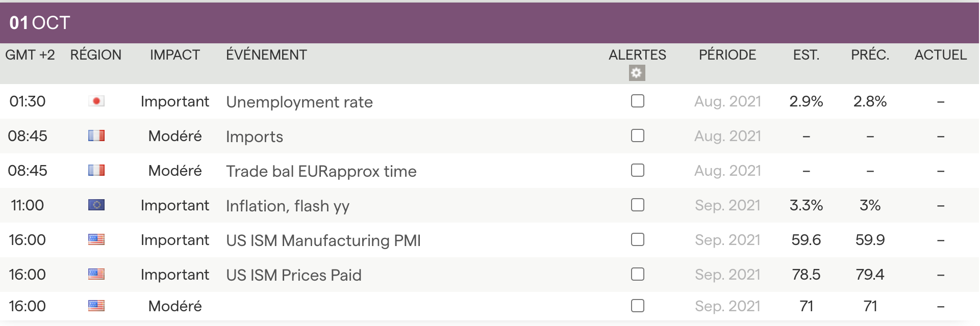Image resolution: width=980 pixels, height=326 pixels.
Task: Open alert settings gear icon
Action: click(x=637, y=73)
